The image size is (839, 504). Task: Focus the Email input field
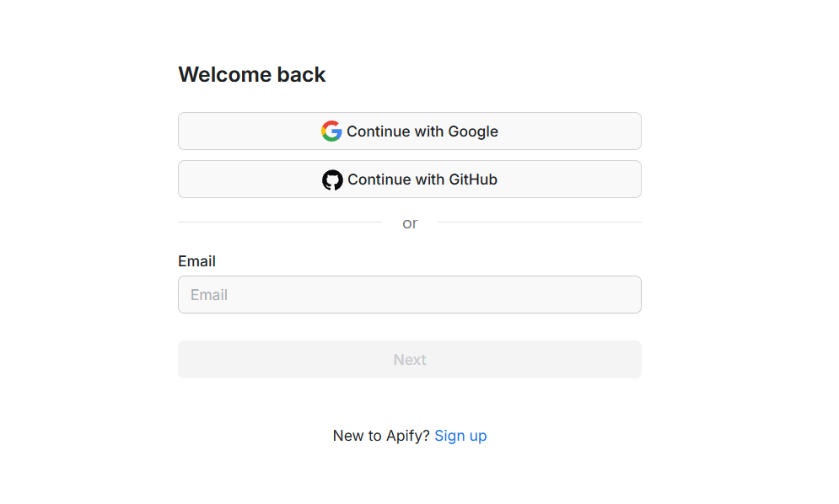pos(410,295)
